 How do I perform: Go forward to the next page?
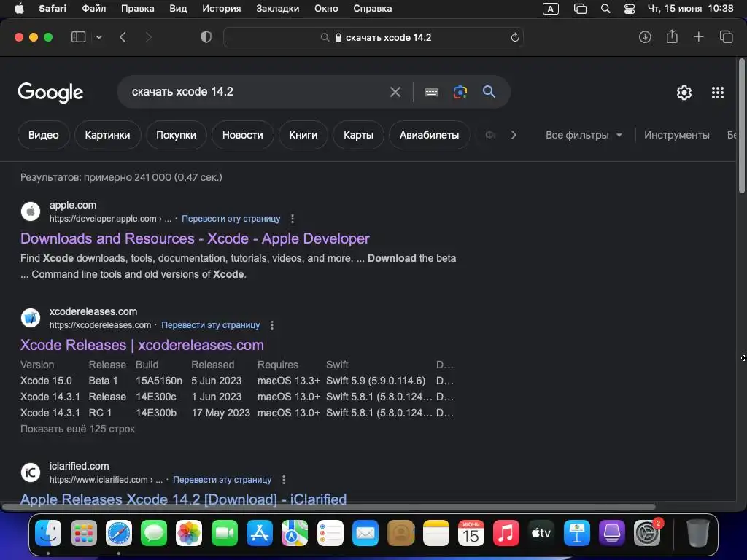coord(148,37)
